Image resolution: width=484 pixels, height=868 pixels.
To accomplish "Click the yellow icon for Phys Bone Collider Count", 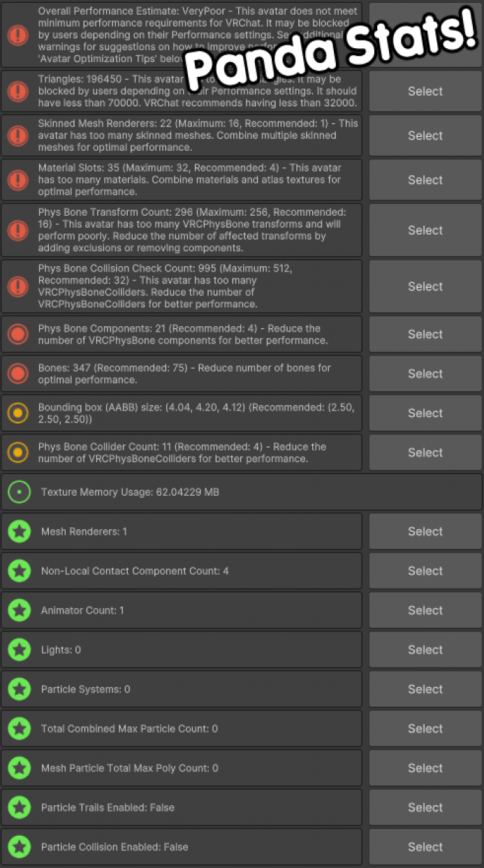I will click(x=18, y=453).
